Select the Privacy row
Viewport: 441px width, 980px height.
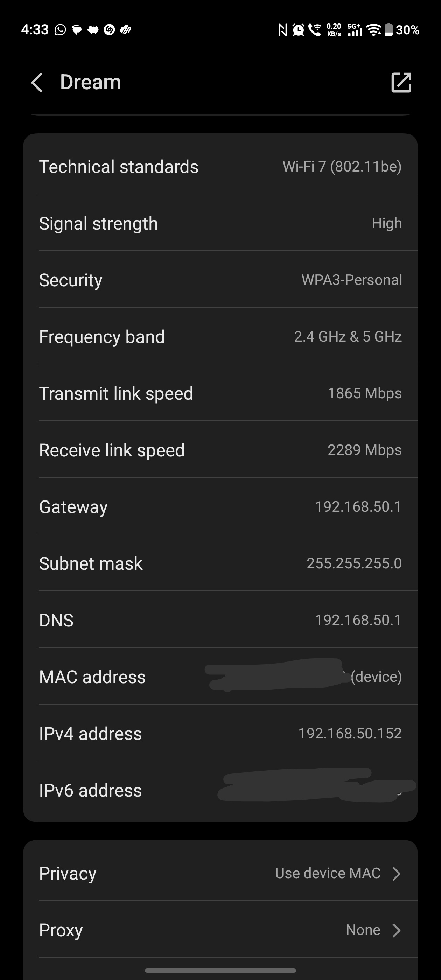(x=152, y=873)
